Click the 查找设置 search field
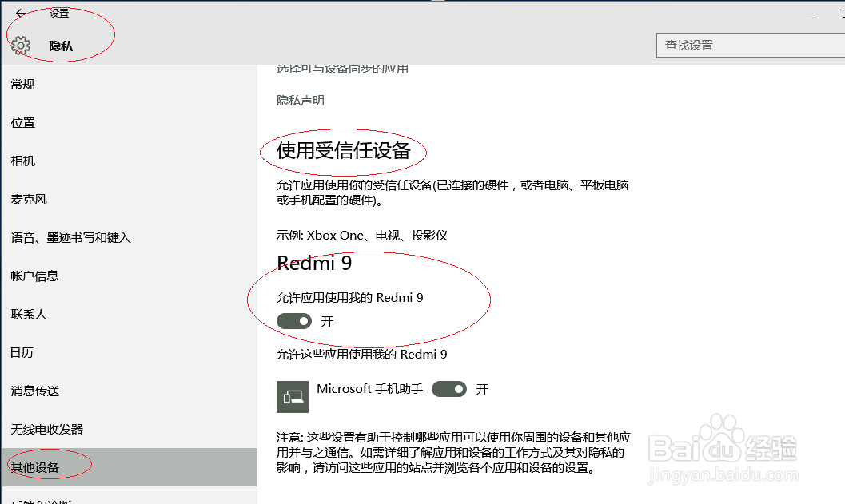This screenshot has height=504, width=845. pos(750,46)
